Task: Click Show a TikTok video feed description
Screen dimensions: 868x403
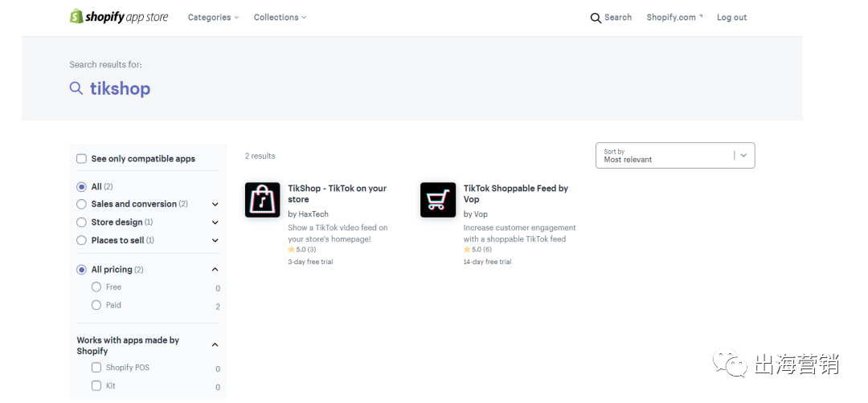Action: pyautogui.click(x=338, y=234)
